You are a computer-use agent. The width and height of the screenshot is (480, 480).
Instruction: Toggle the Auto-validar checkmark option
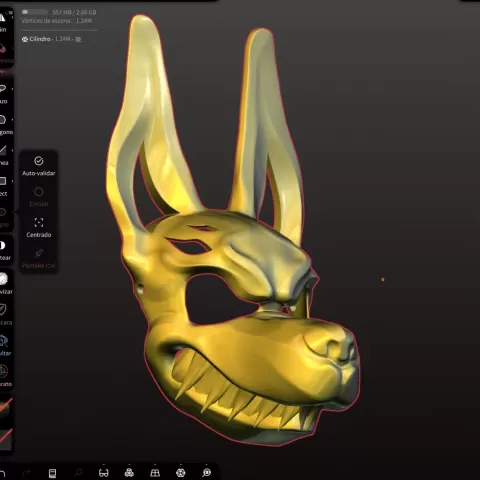[x=38, y=166]
